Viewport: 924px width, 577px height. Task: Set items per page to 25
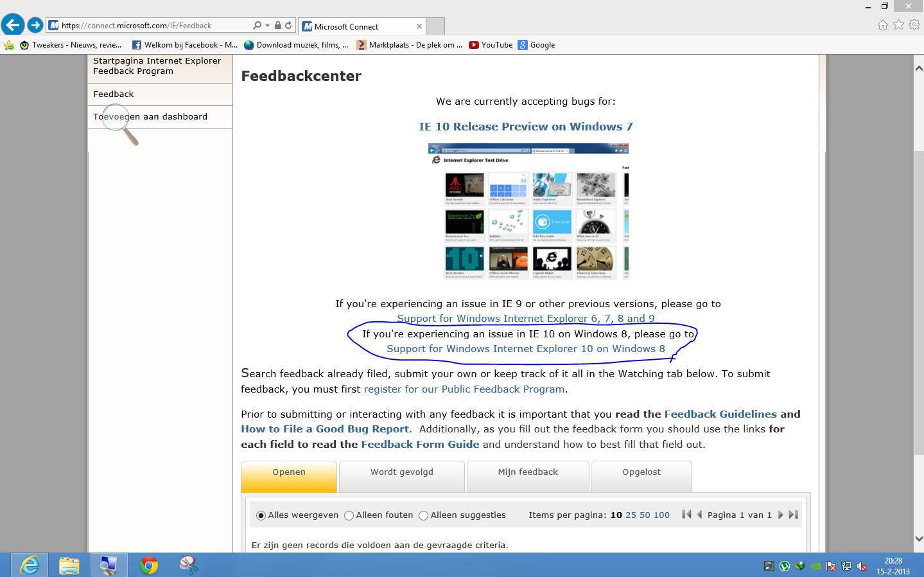coord(631,515)
